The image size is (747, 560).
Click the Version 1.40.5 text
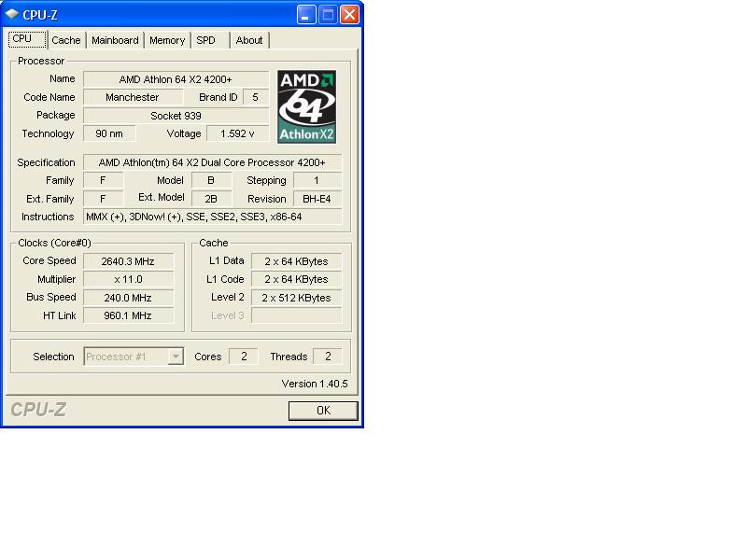pyautogui.click(x=315, y=384)
